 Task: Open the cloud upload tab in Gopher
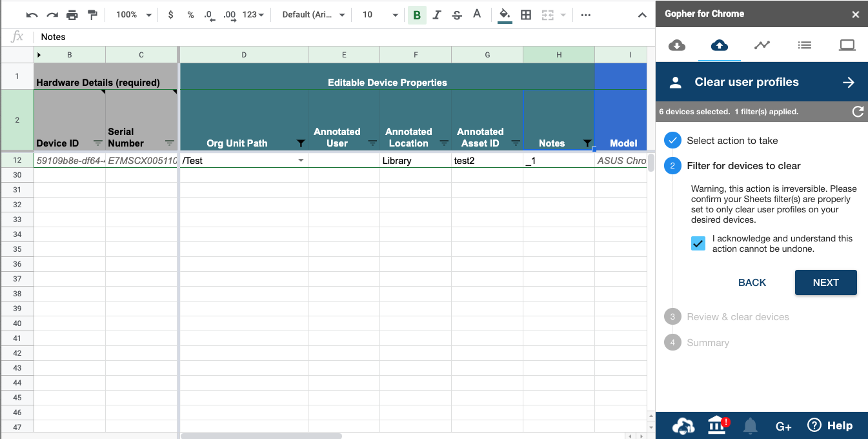719,45
